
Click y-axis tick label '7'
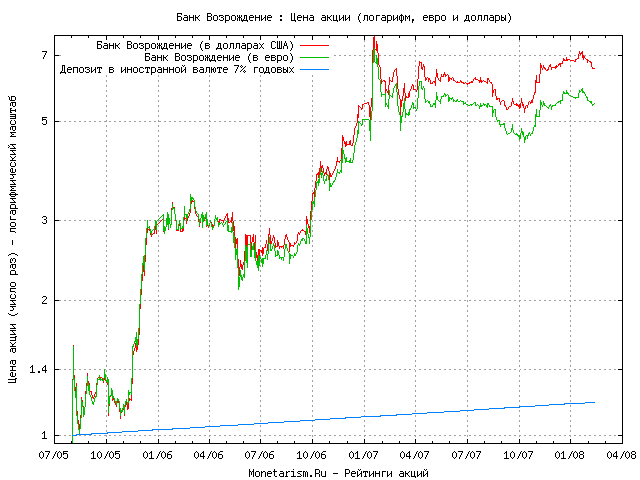click(44, 55)
